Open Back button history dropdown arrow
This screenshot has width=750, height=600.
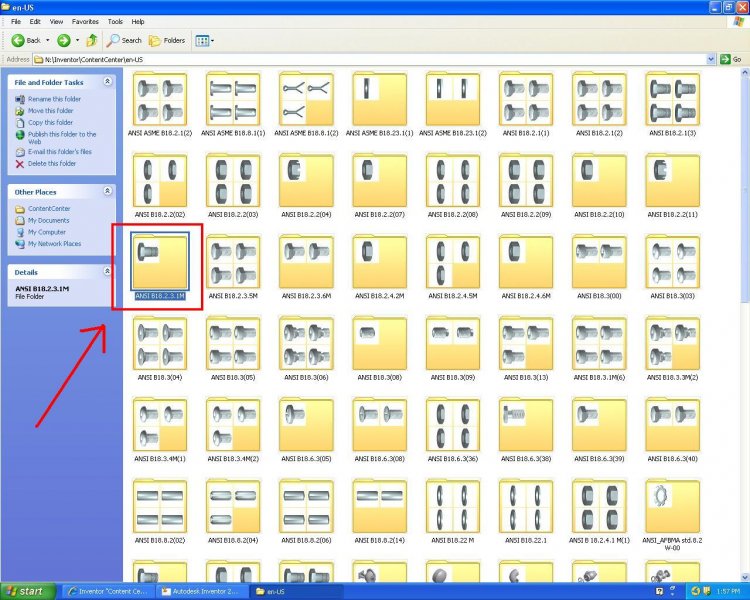(47, 41)
